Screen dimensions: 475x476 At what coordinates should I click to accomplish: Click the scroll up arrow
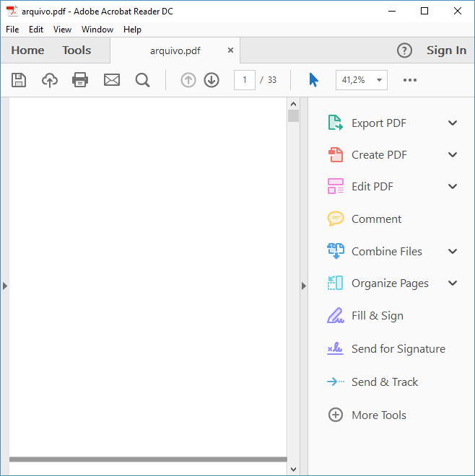coord(293,104)
